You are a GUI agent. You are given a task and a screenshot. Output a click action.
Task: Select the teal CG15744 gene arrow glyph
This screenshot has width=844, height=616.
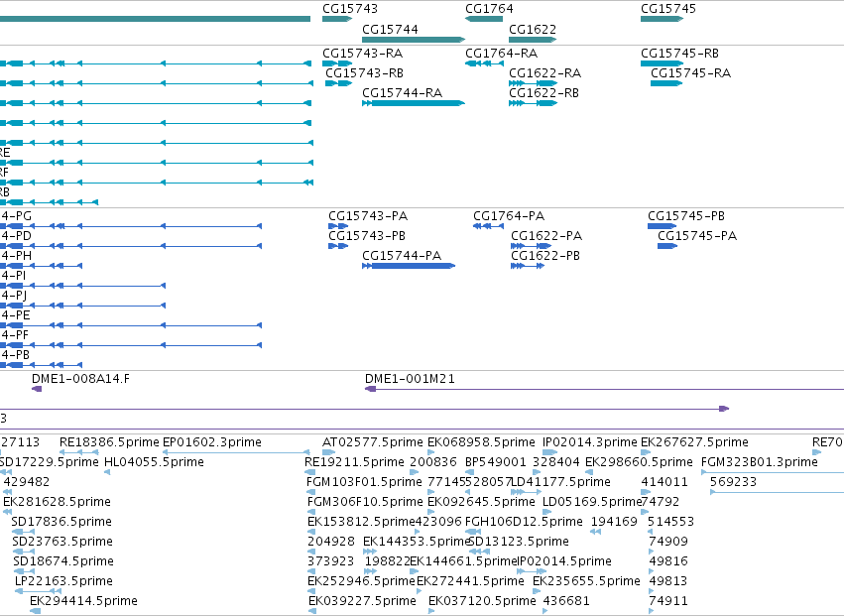(414, 40)
